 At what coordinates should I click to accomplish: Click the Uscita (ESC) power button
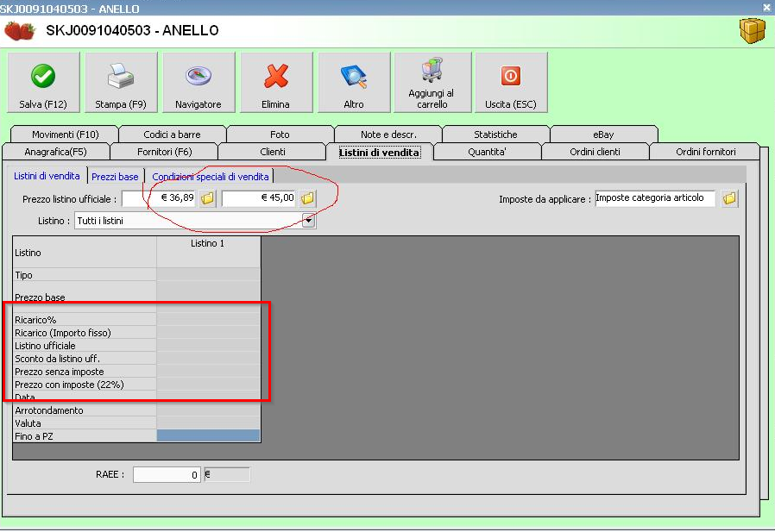(511, 83)
